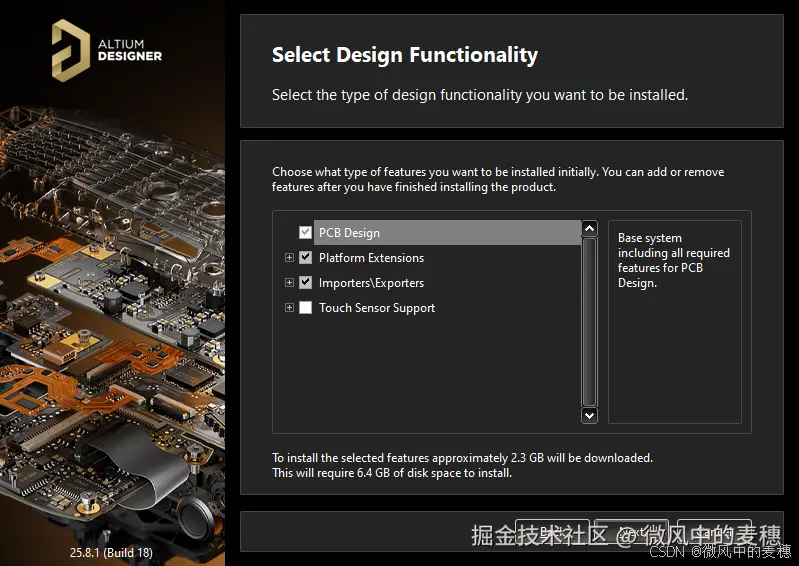The image size is (799, 566).
Task: Click the feature list scroll-up arrow
Action: click(x=590, y=228)
